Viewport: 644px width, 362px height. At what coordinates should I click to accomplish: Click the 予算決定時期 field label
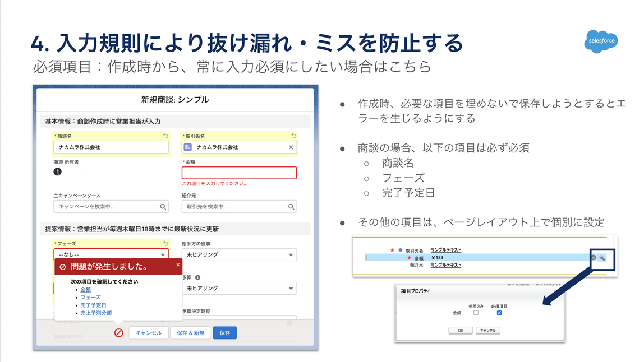pyautogui.click(x=196, y=311)
